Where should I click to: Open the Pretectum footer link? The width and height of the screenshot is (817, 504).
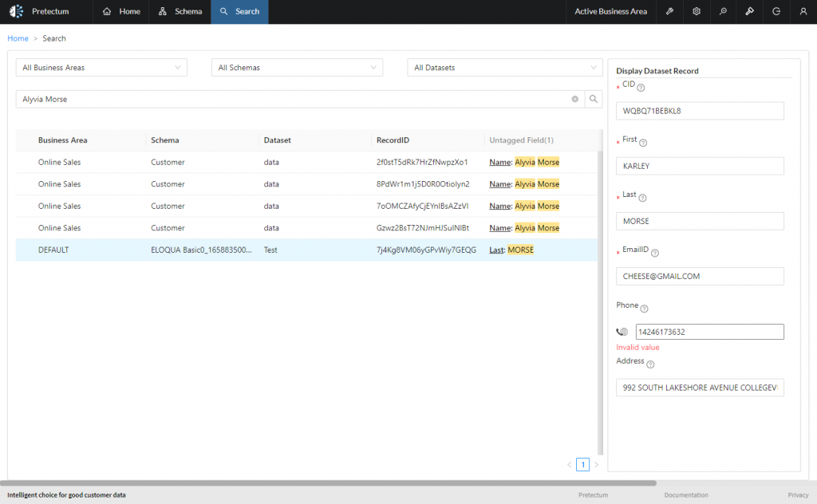(x=593, y=495)
